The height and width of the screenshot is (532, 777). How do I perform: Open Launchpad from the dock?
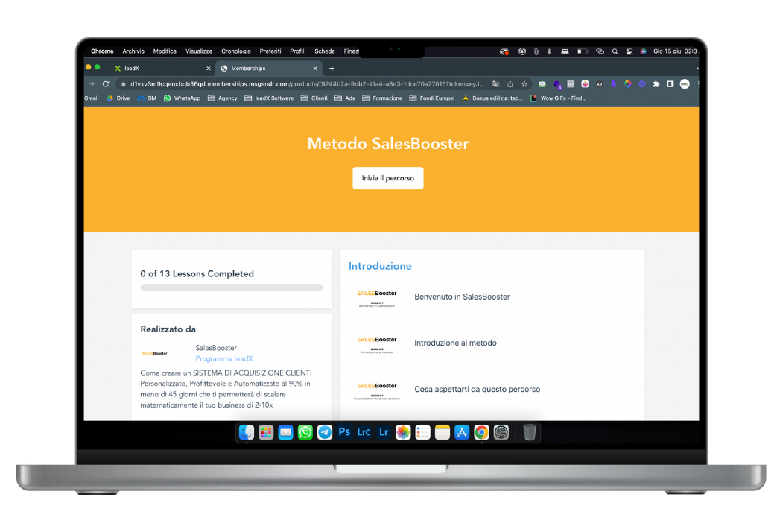[266, 432]
